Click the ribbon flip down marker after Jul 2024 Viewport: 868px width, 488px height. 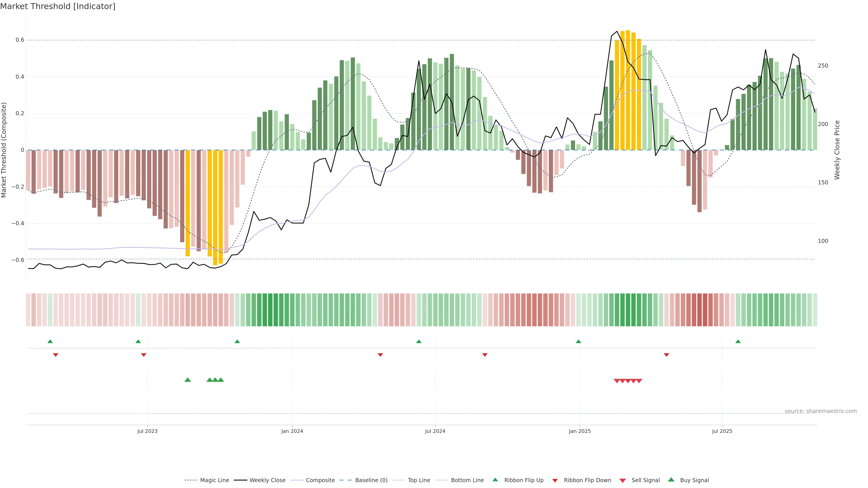[x=485, y=355]
